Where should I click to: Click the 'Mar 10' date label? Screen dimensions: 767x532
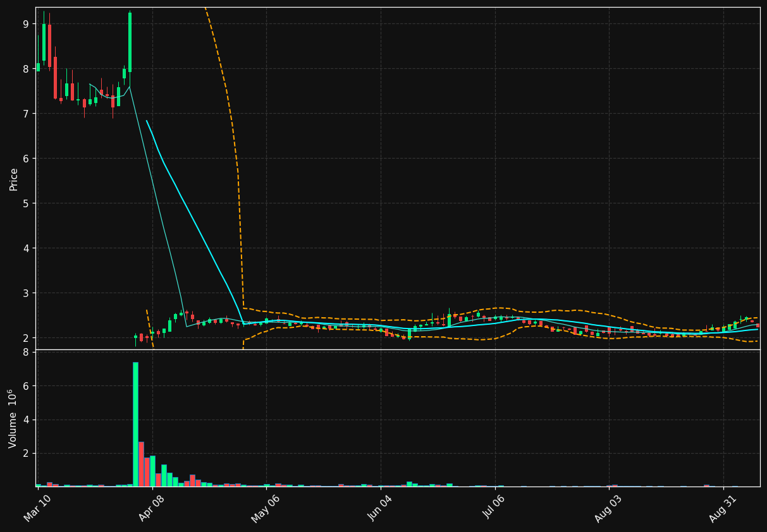click(37, 508)
